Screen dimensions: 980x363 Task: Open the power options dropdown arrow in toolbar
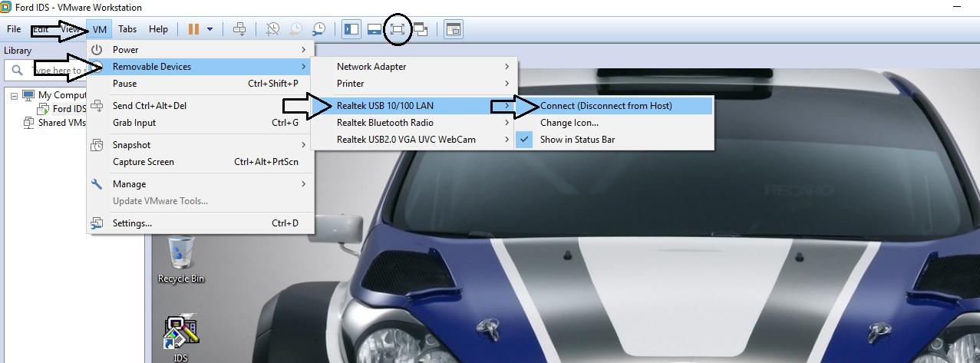tap(210, 29)
